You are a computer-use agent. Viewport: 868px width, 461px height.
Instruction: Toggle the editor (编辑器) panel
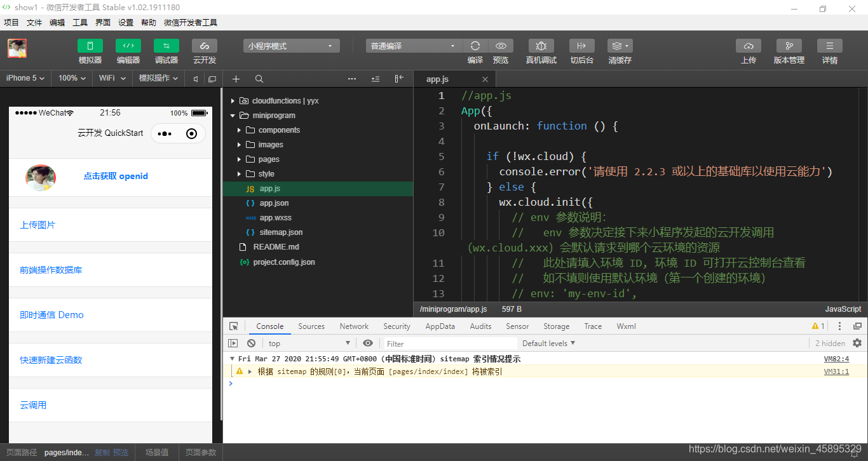point(128,46)
